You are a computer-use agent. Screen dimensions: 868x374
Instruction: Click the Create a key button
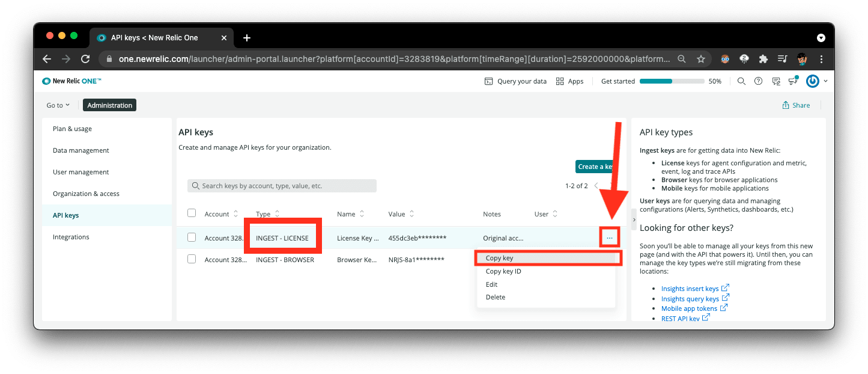click(595, 167)
